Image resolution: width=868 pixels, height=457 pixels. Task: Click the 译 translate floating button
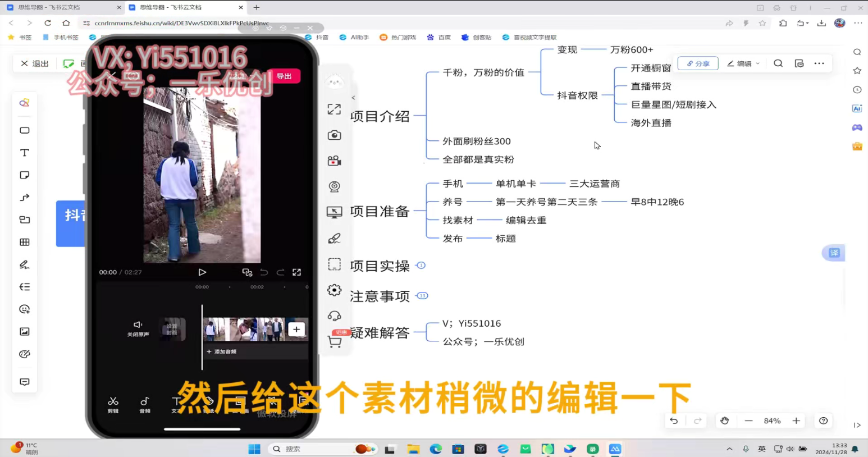tap(834, 253)
